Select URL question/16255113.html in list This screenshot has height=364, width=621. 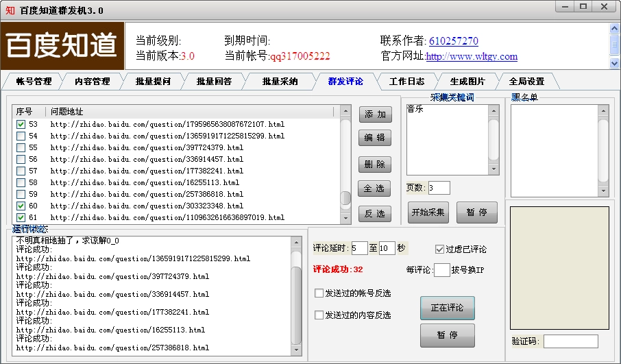pyautogui.click(x=145, y=182)
